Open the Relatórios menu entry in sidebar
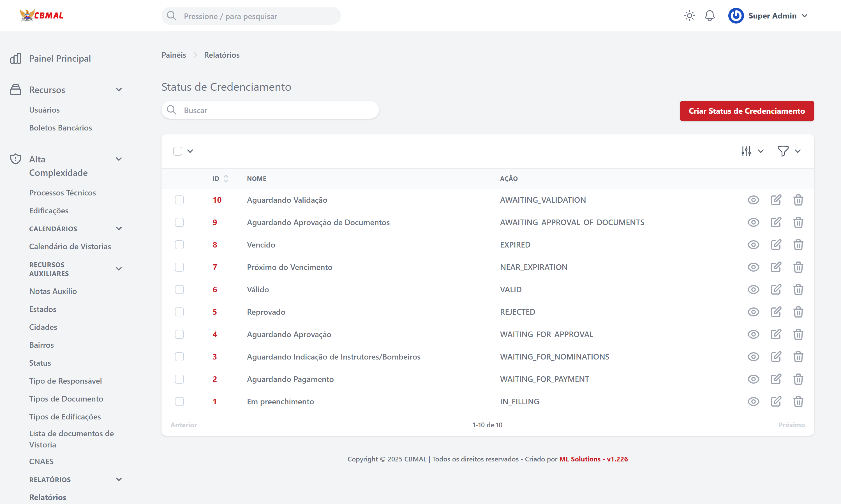Screen dimensions: 841x504 (48, 497)
